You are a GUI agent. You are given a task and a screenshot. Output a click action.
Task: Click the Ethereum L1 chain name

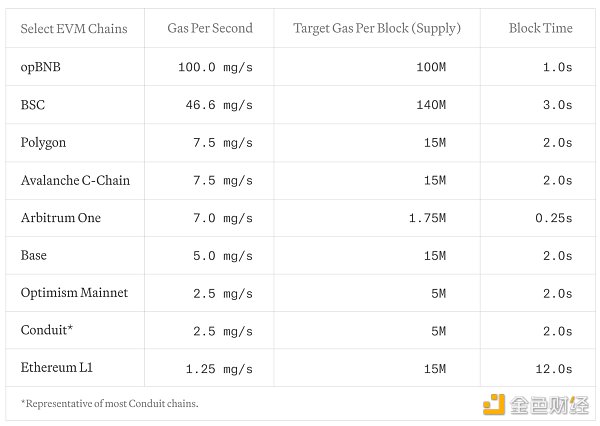[57, 367]
